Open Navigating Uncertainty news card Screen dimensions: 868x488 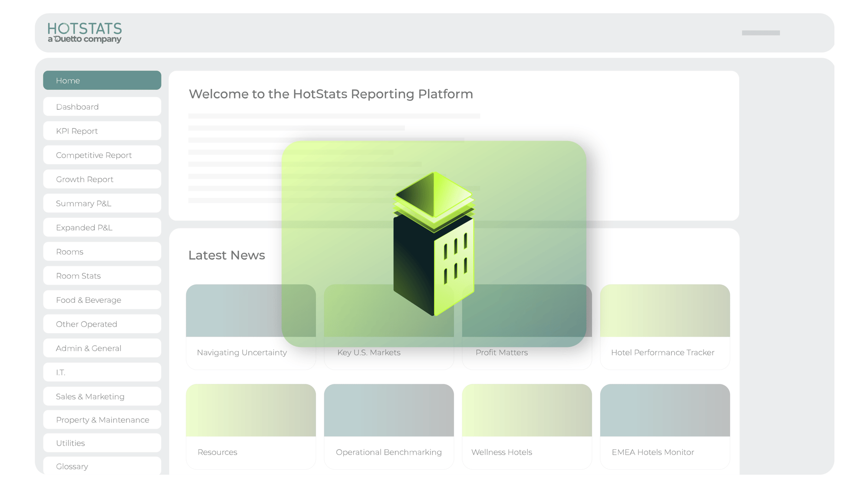click(242, 353)
